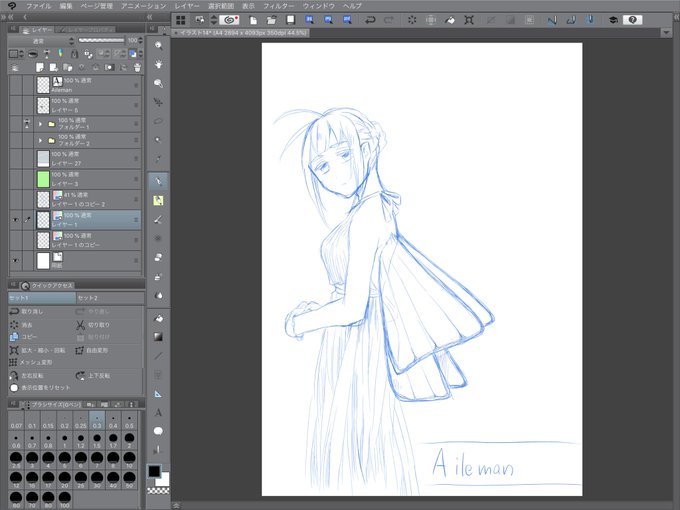Viewport: 680px width, 510px height.
Task: Select the Eraser tool
Action: (158, 257)
